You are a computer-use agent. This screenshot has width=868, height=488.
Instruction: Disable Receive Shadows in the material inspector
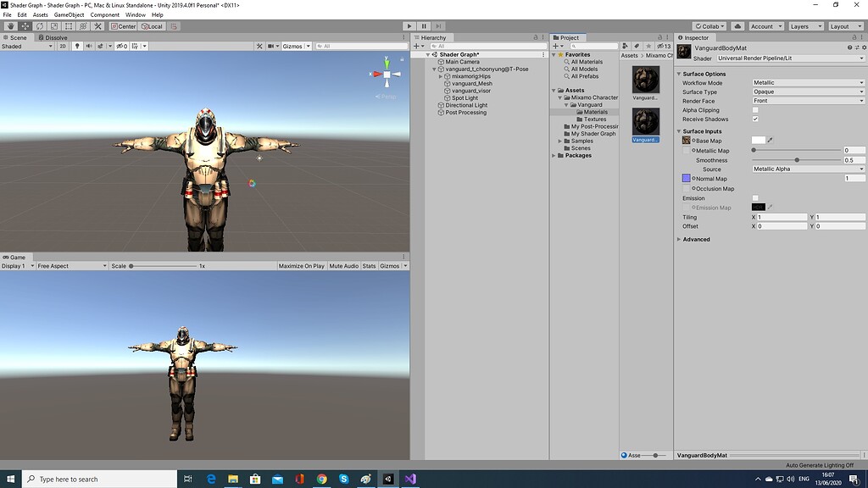tap(756, 119)
